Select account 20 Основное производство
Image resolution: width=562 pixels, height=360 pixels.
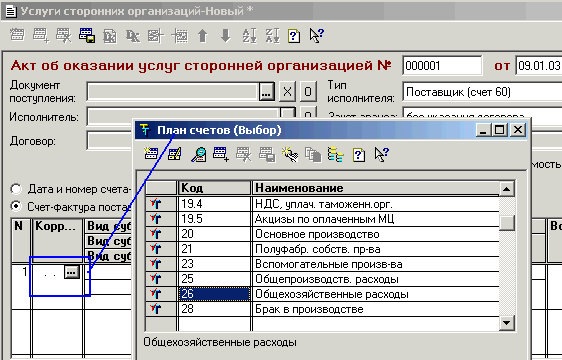coord(322,234)
